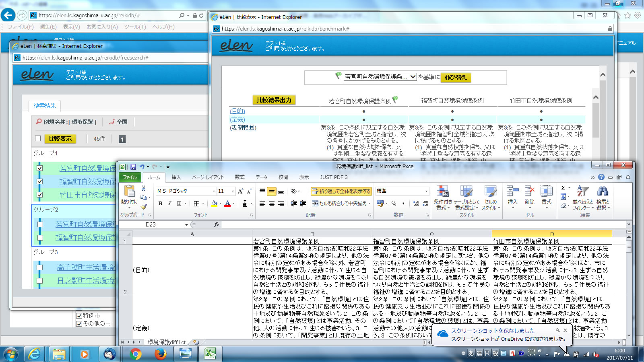Click the 並び替え button in comparison window

(x=456, y=77)
